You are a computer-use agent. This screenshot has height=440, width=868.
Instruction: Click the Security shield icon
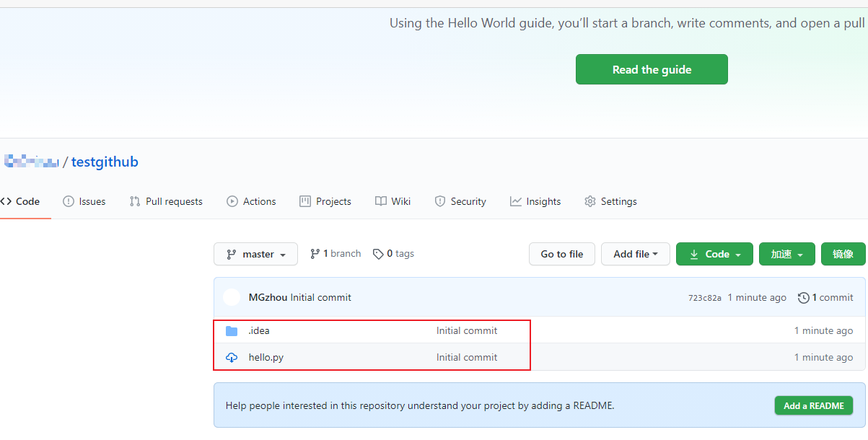440,201
